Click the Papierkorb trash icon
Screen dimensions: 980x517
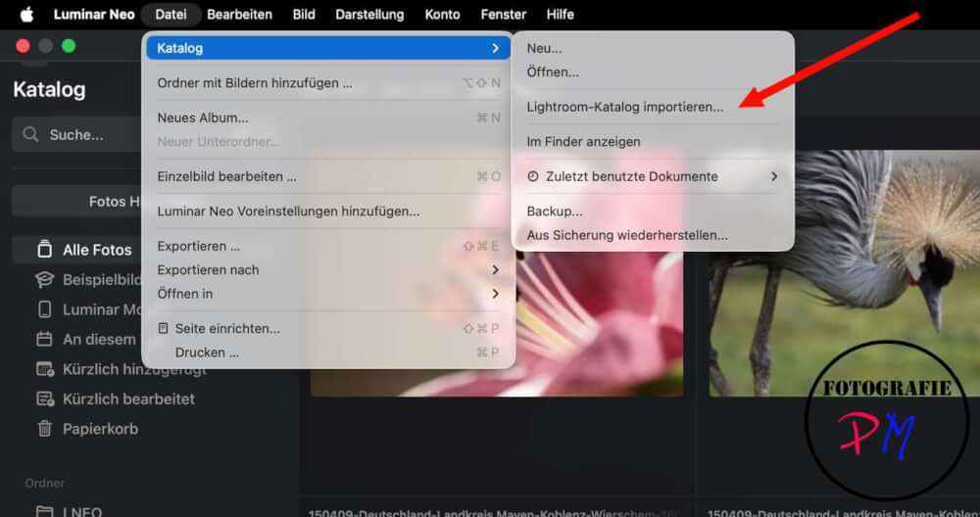pos(44,429)
